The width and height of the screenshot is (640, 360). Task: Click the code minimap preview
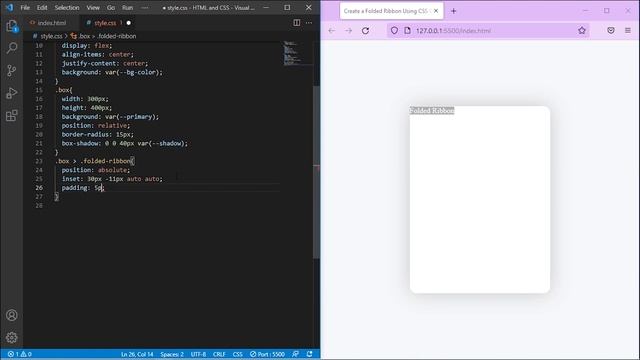(x=297, y=53)
